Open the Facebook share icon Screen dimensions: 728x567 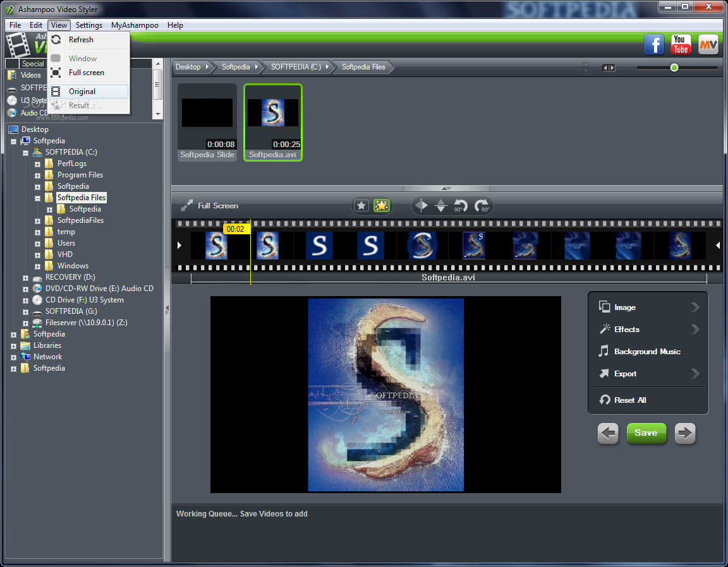pyautogui.click(x=653, y=45)
